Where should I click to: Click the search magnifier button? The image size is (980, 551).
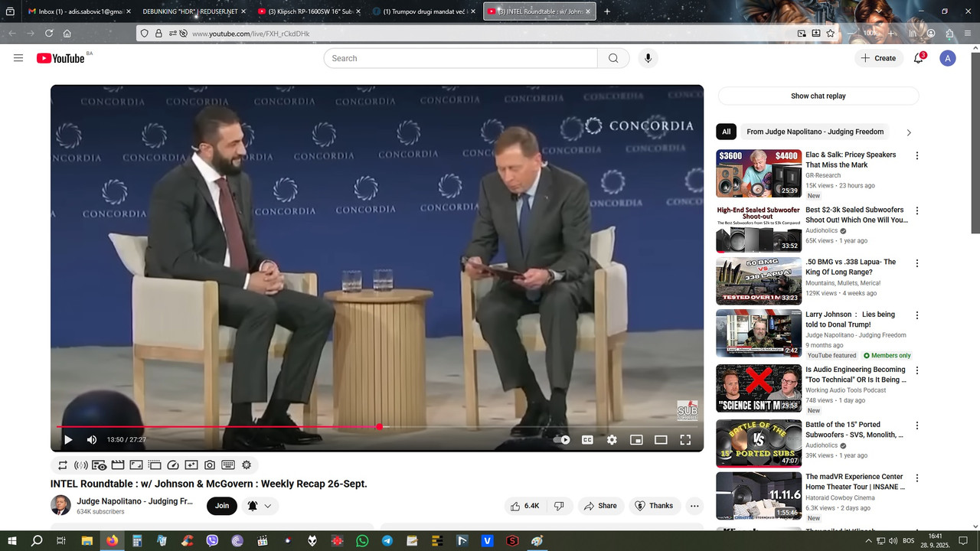613,58
